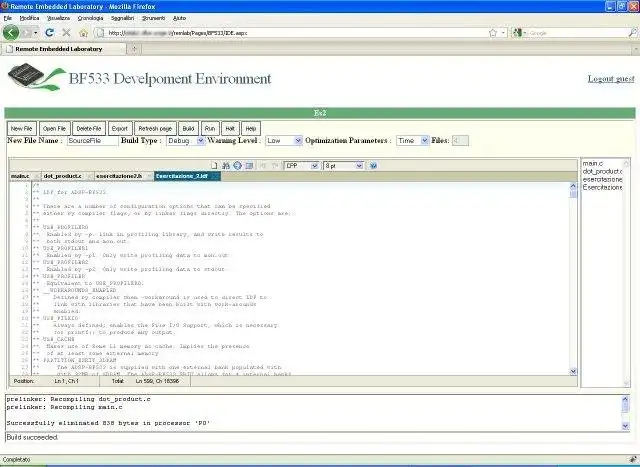The width and height of the screenshot is (640, 467).
Task: Click the round blue editor toolbar icon
Action: (238, 165)
